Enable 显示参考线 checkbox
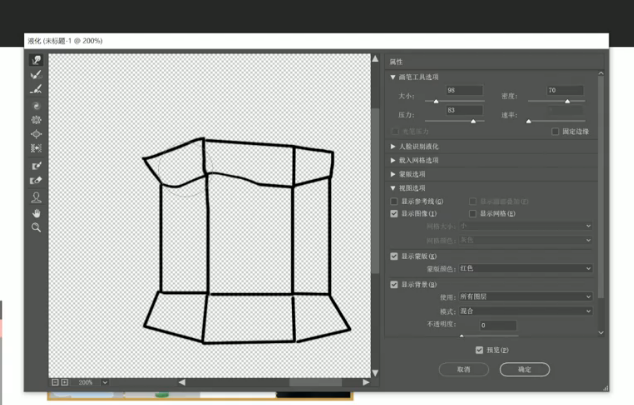The image size is (634, 405). (x=394, y=201)
